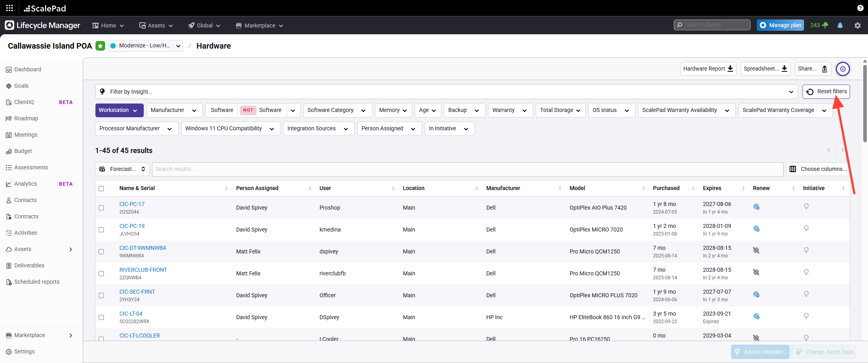
Task: Click the help question mark icon
Action: [x=860, y=8]
